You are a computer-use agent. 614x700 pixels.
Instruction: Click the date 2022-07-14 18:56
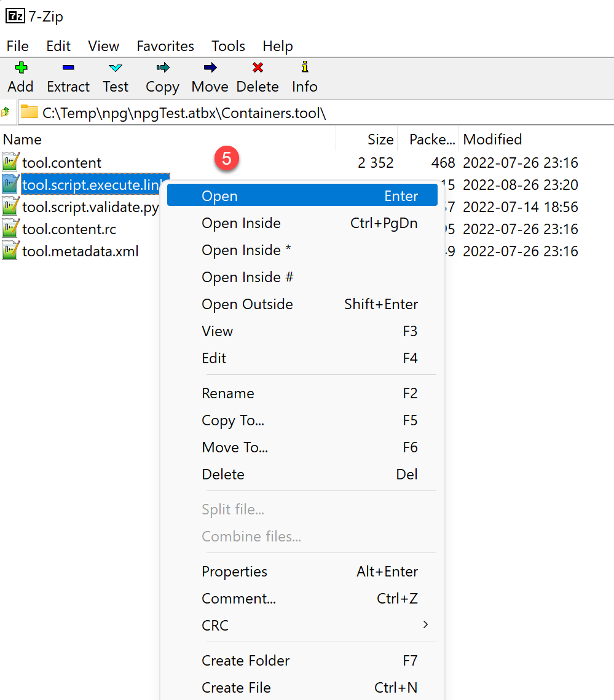click(520, 207)
